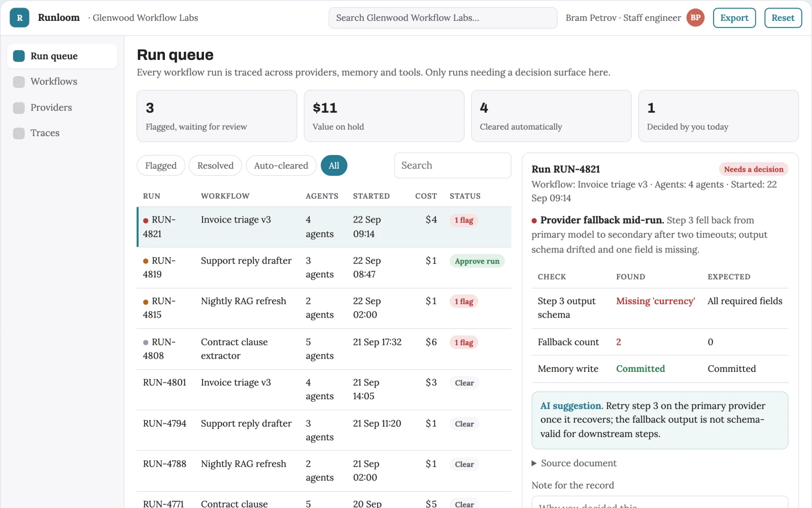Filter runs by Flagged
This screenshot has width=812, height=508.
161,166
